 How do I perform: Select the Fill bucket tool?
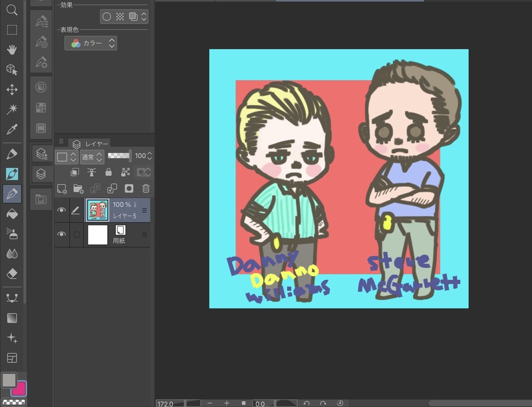point(12,214)
